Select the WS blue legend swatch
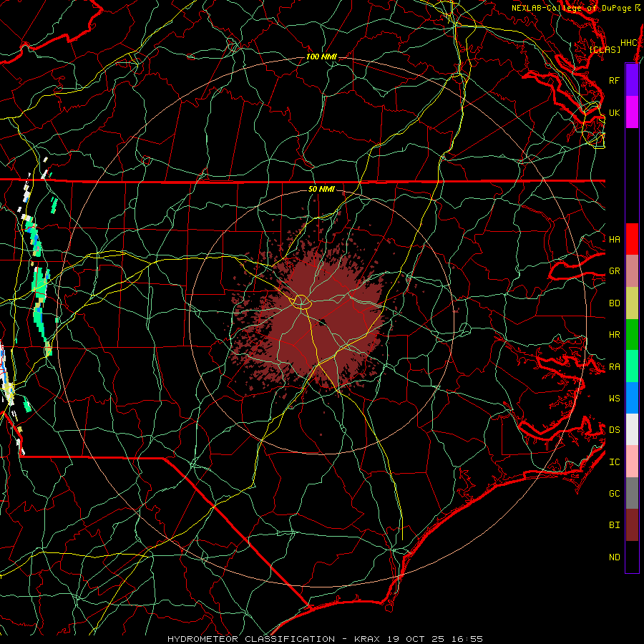The width and height of the screenshot is (644, 644). [x=632, y=398]
